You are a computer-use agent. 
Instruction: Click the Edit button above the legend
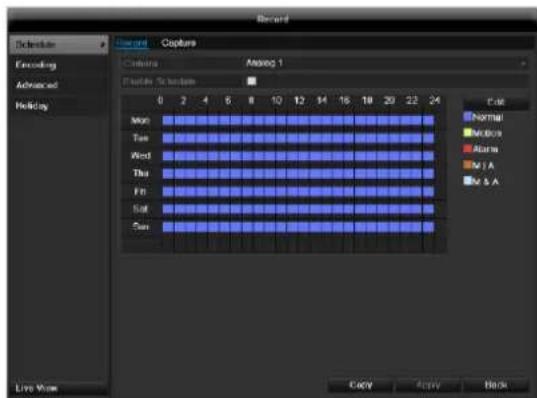496,102
